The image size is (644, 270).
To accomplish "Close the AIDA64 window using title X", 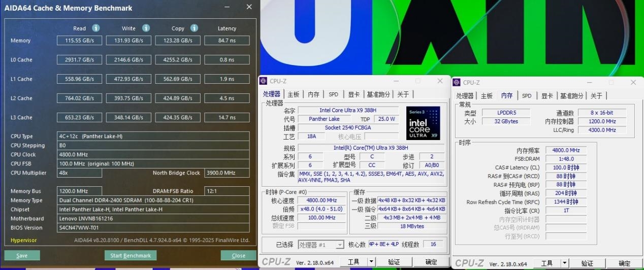I will [x=249, y=7].
